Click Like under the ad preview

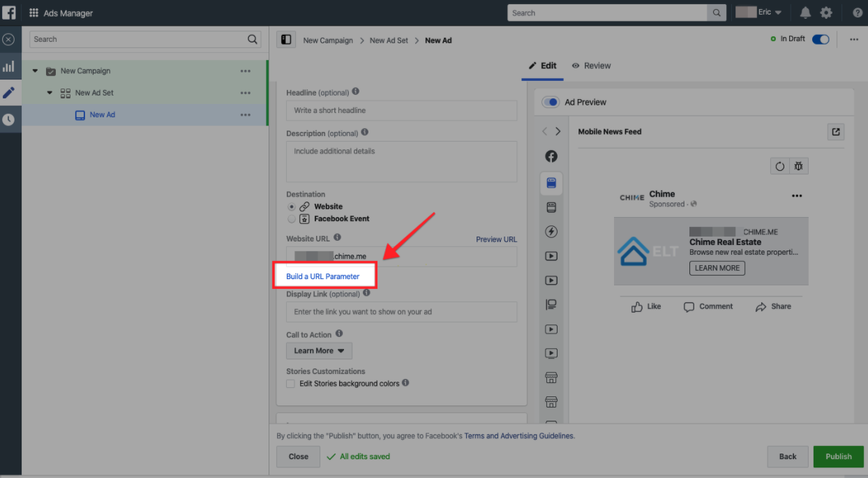(646, 306)
